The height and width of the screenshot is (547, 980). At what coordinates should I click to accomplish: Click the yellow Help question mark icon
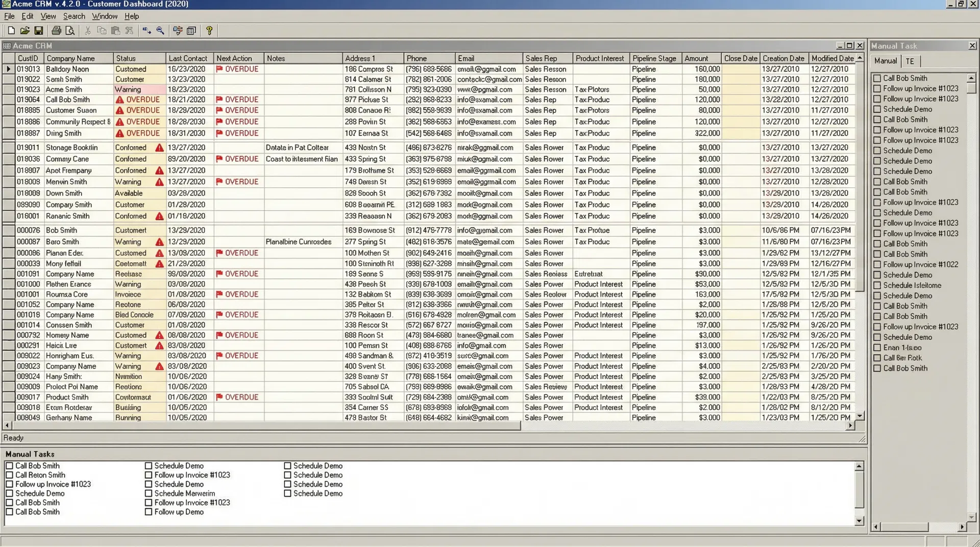[209, 31]
